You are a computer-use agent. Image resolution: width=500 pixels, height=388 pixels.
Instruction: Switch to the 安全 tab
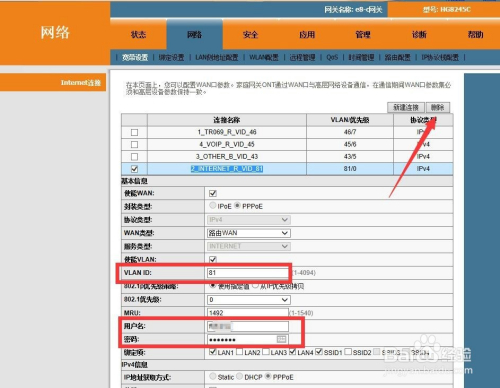coord(250,35)
